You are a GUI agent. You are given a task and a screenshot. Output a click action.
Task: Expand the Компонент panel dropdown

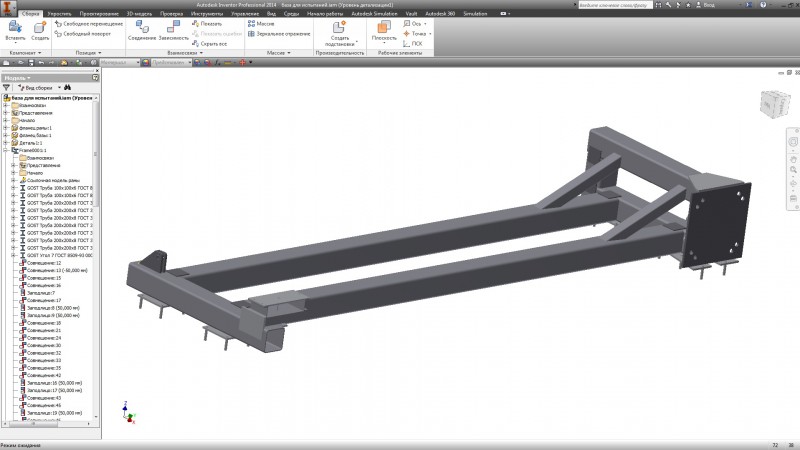26,53
